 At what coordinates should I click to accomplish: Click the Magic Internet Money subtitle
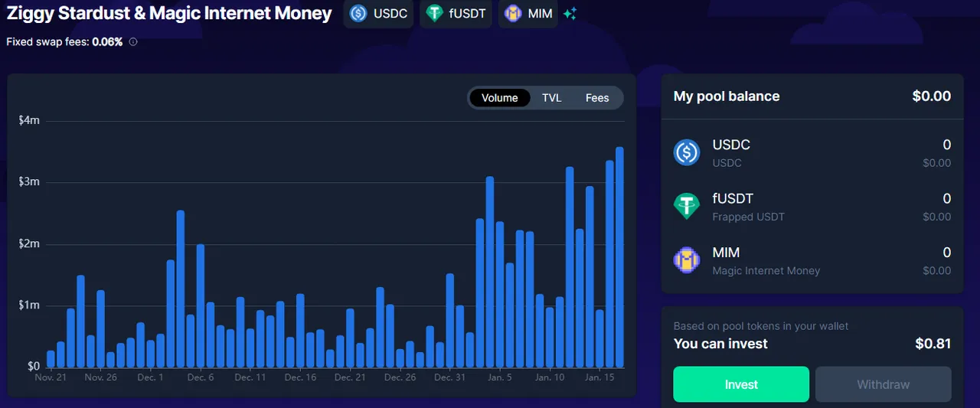pyautogui.click(x=766, y=271)
